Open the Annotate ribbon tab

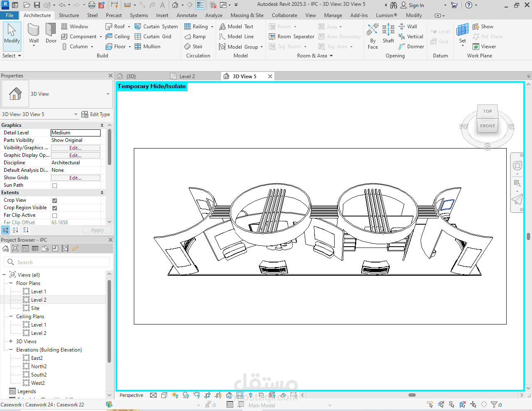[187, 15]
